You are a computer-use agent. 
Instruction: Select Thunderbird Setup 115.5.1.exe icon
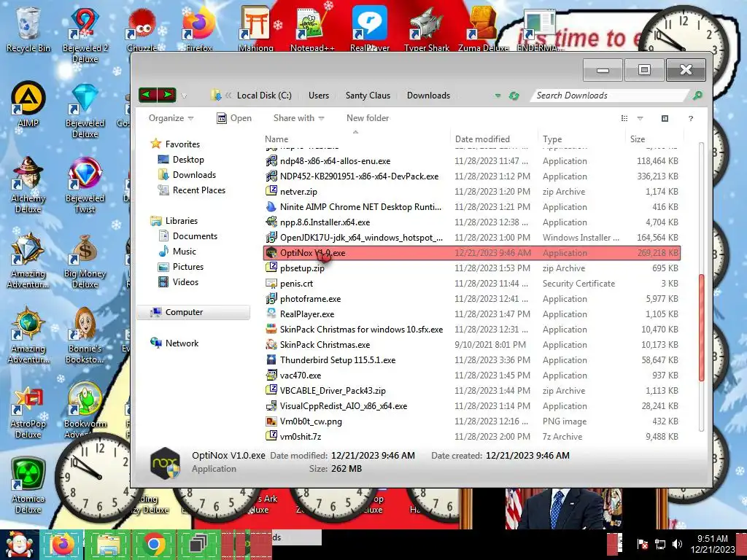tap(271, 359)
